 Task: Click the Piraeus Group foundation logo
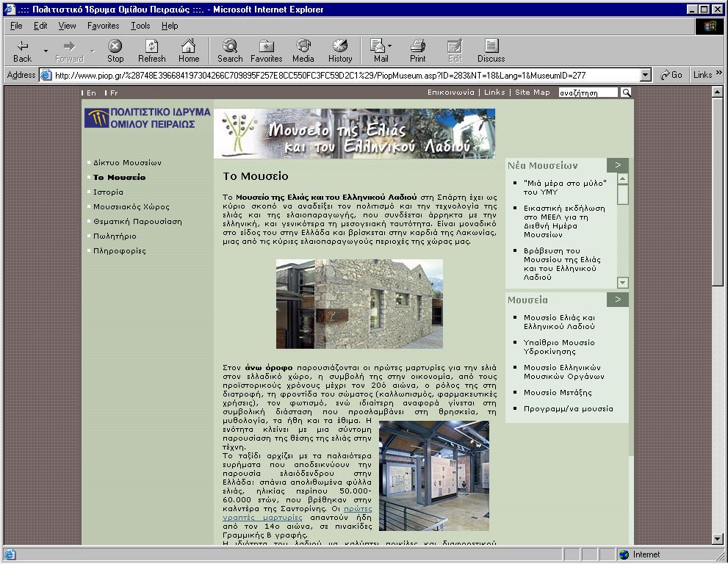click(147, 118)
